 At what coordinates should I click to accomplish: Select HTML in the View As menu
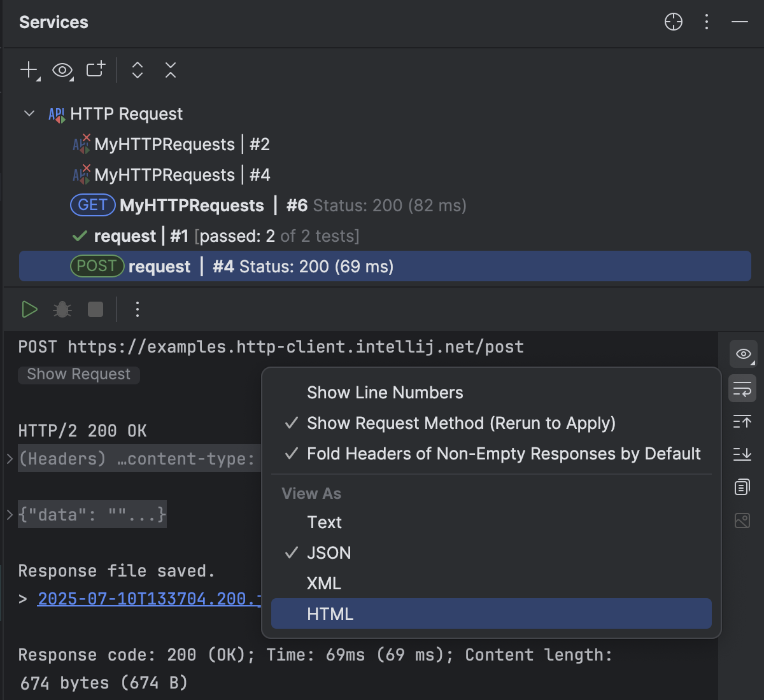pyautogui.click(x=330, y=613)
